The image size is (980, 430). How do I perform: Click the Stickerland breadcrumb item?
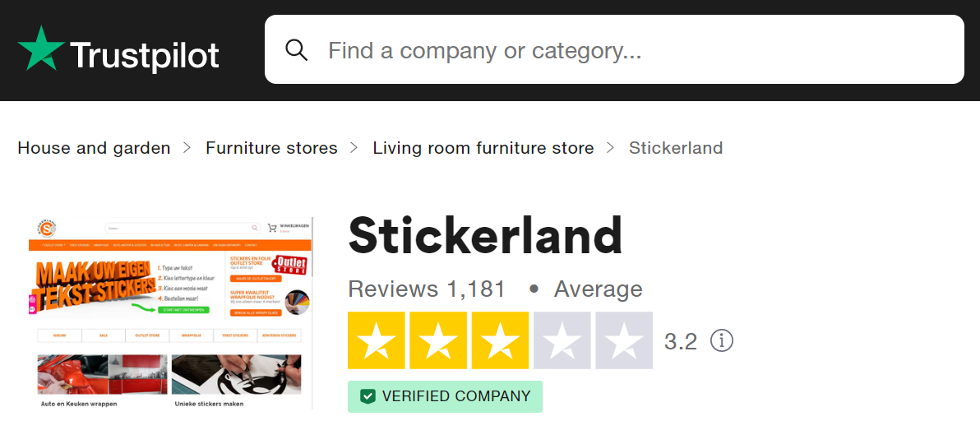[x=676, y=148]
